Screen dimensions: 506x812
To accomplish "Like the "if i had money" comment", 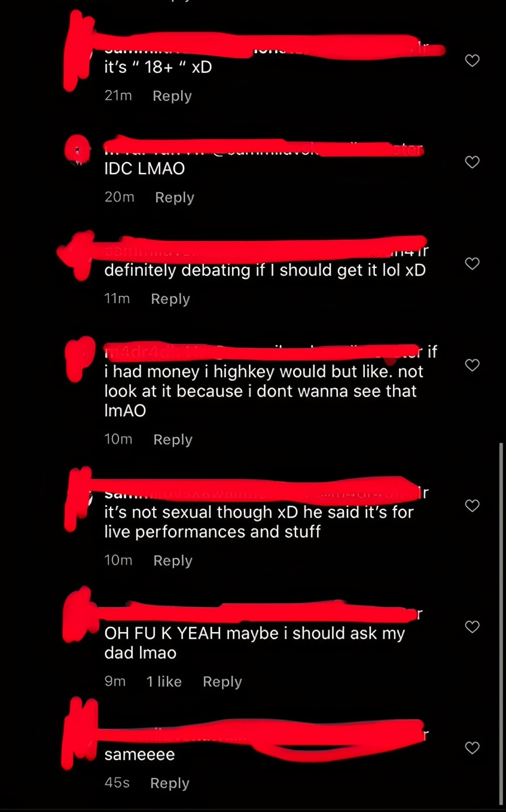I will point(473,365).
